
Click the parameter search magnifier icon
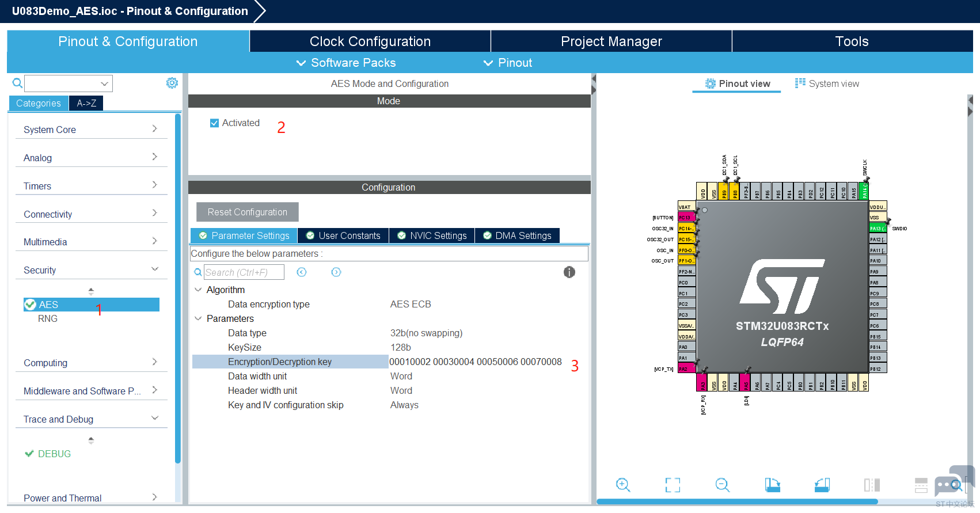click(x=198, y=272)
